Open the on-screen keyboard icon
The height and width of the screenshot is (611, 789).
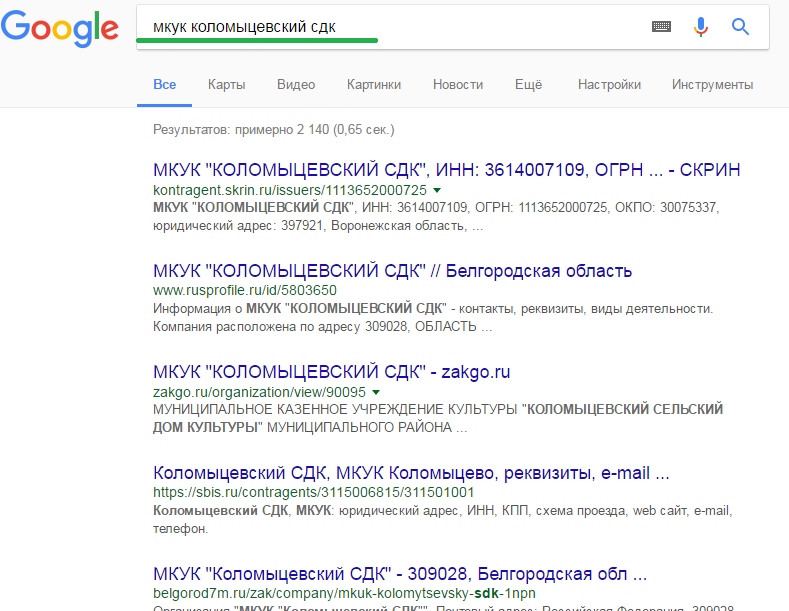[661, 26]
